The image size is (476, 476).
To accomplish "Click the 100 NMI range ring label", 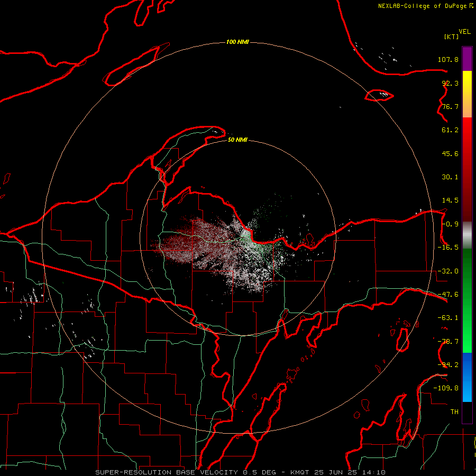I will coord(237,42).
